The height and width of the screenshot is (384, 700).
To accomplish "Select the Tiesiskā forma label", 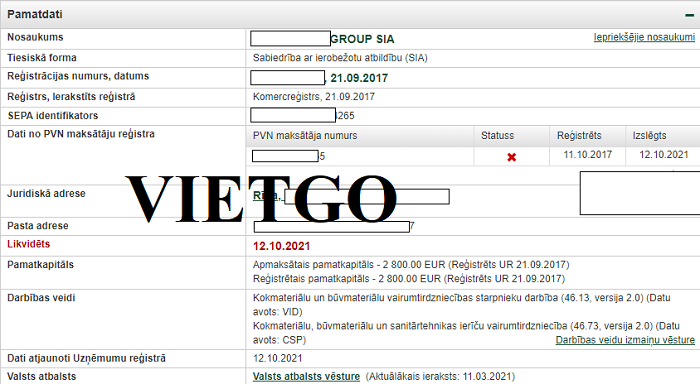I will pos(42,58).
